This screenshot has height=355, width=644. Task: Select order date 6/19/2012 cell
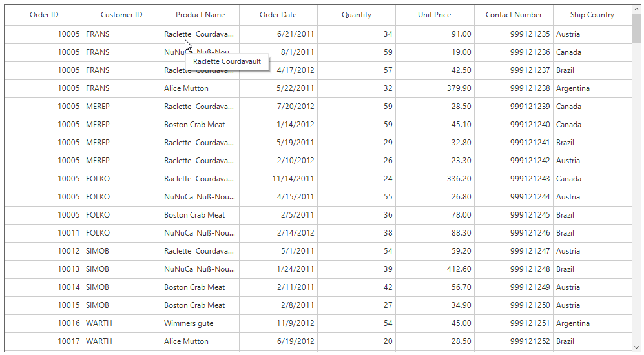click(278, 341)
